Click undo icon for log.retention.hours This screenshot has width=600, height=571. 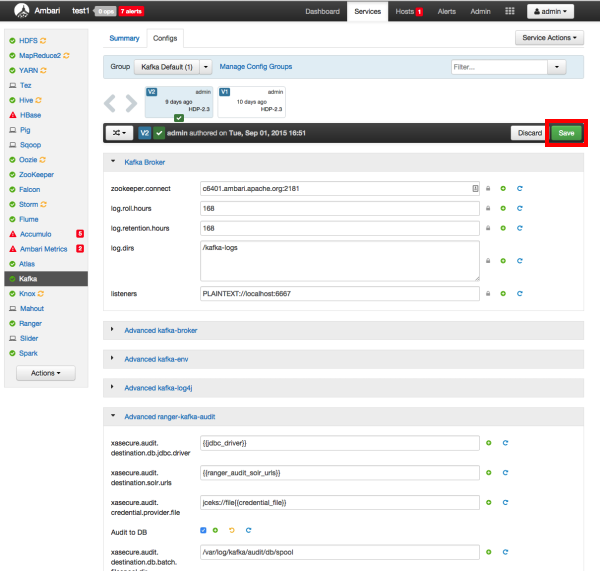coord(520,228)
